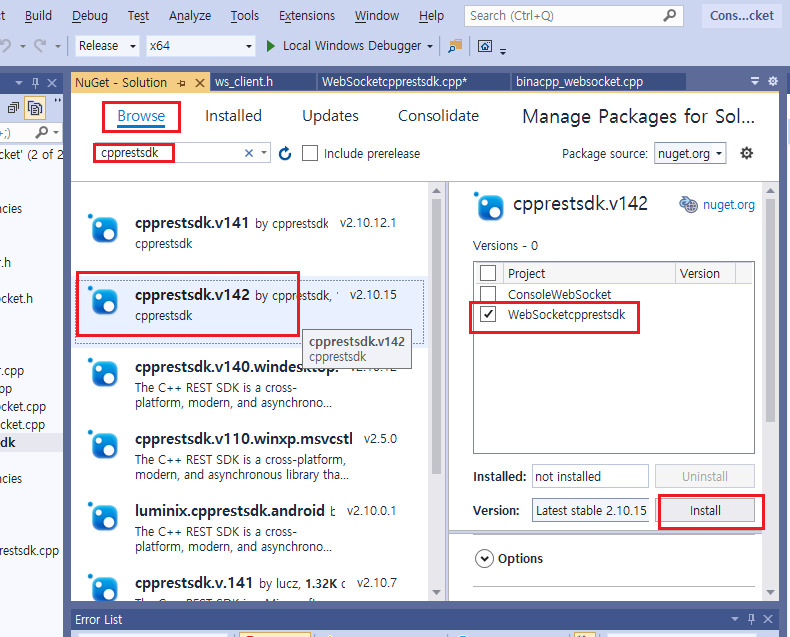Select the cpprestsdk.v140.windesktop package icon
The height and width of the screenshot is (637, 790).
[x=104, y=373]
